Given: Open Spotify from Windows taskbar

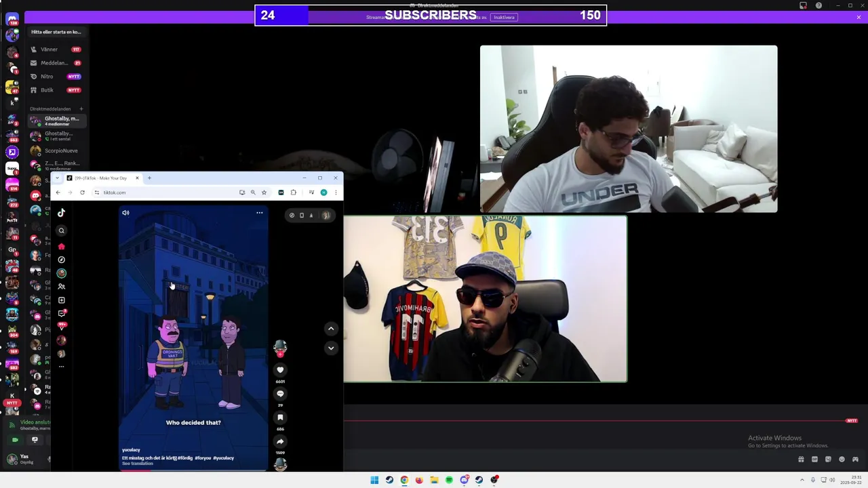Looking at the screenshot, I should [449, 480].
